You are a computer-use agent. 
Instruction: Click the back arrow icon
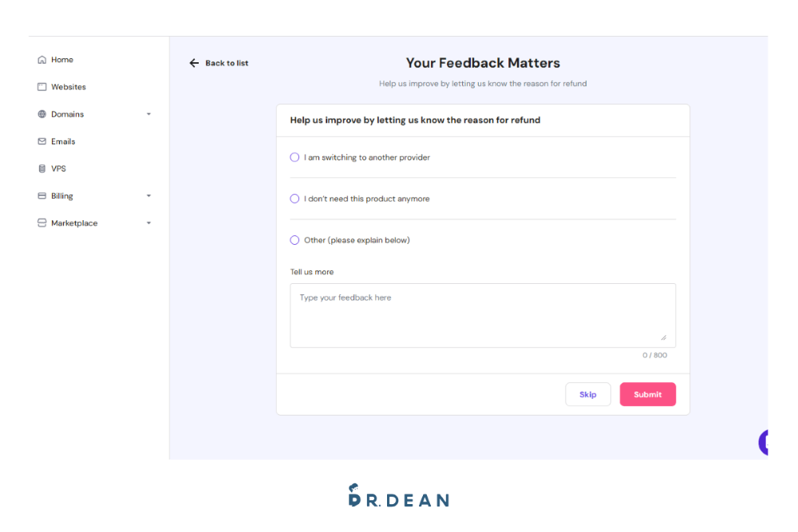click(194, 63)
